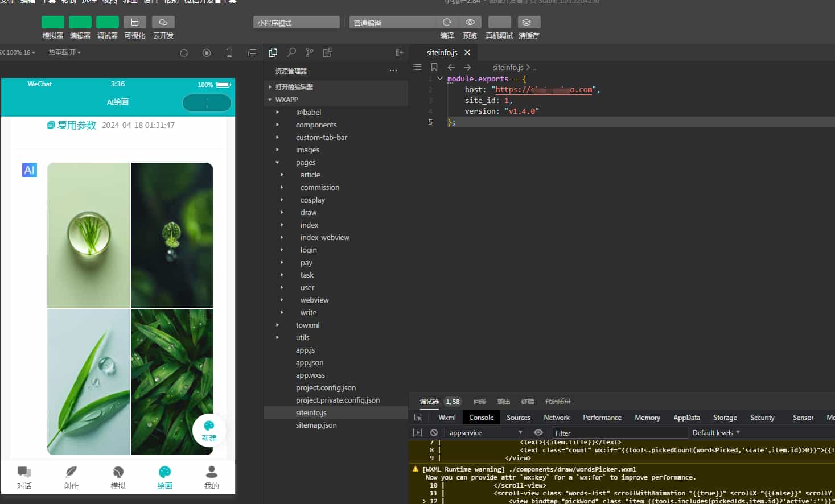Click the search icon above the explorer

pos(291,52)
